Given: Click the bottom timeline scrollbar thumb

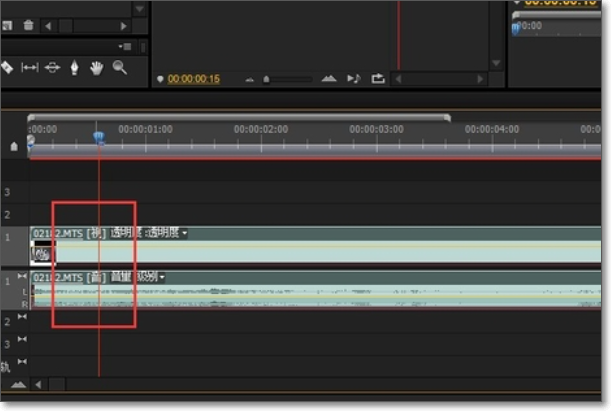Looking at the screenshot, I should click(x=57, y=385).
